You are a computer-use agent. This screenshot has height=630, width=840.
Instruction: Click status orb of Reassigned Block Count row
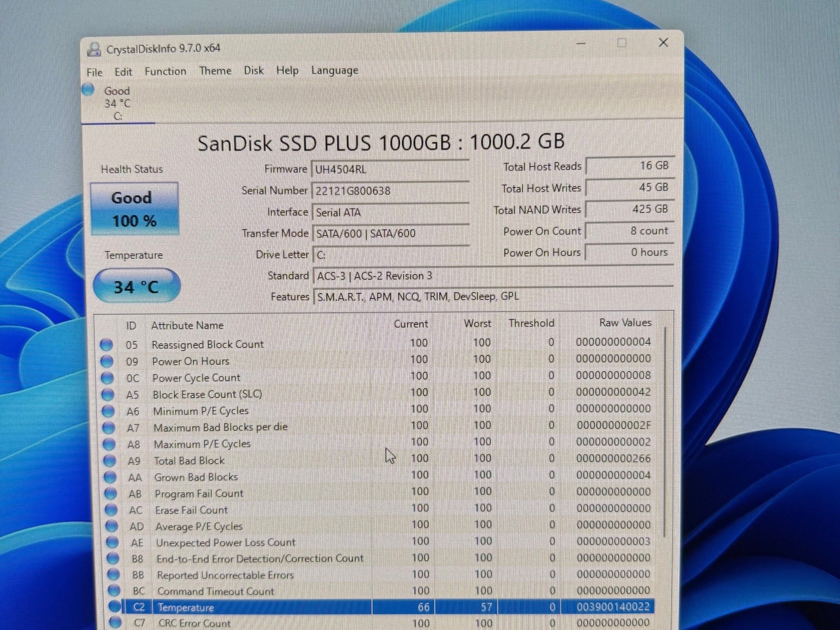(x=107, y=345)
